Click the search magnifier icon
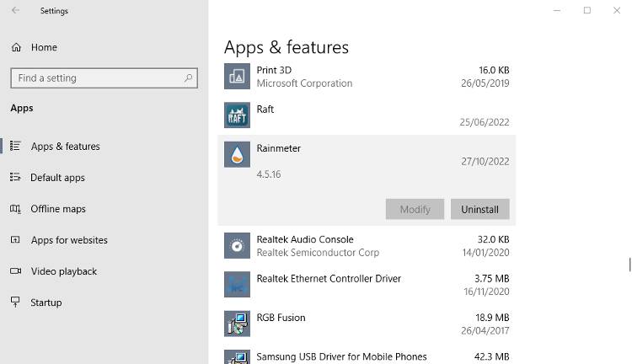 point(188,78)
